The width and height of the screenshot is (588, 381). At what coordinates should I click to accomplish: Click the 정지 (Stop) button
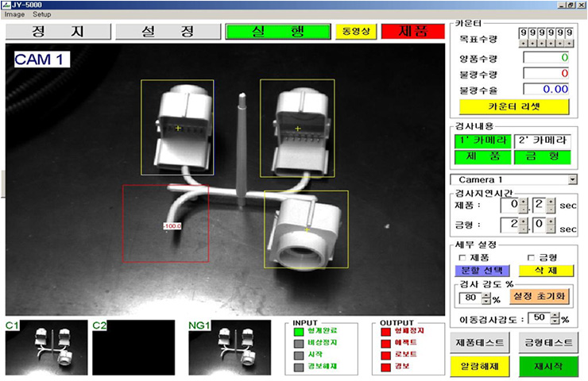[56, 32]
